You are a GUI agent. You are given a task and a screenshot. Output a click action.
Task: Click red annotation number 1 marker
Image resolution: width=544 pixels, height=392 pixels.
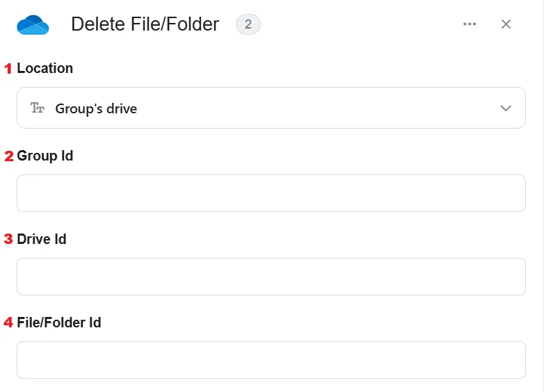tap(8, 69)
